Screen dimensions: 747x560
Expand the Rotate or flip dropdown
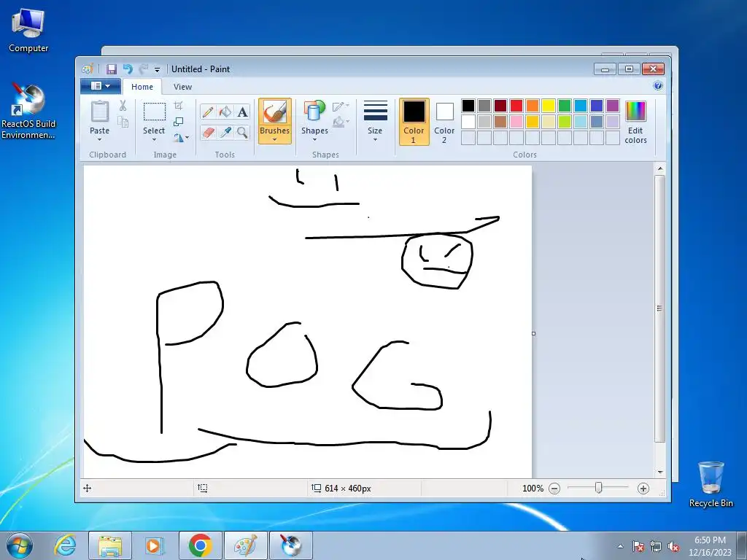[181, 138]
